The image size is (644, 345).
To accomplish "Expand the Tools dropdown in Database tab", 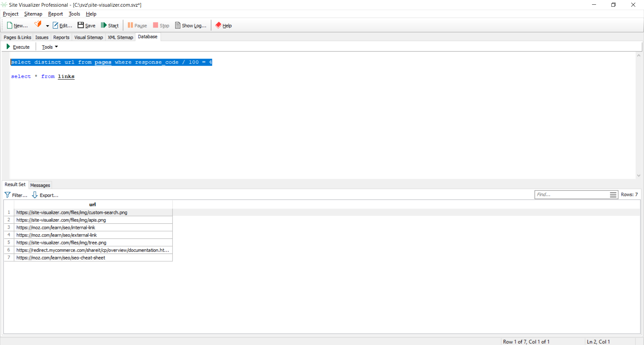I will pos(50,47).
